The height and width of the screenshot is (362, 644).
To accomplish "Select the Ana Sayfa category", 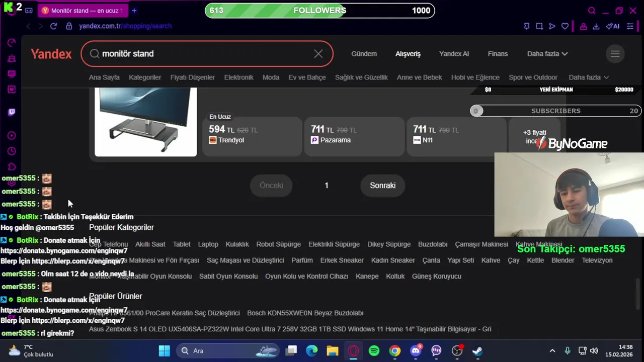I will click(104, 77).
